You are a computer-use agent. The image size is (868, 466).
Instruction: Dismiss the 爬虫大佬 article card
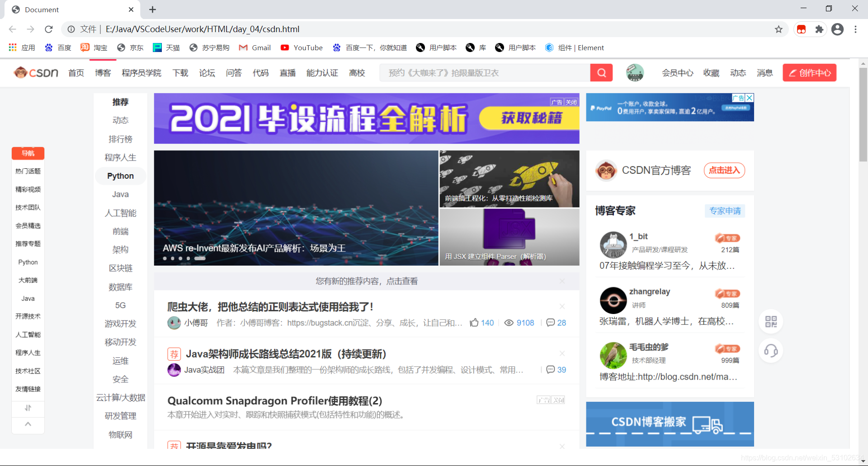562,306
